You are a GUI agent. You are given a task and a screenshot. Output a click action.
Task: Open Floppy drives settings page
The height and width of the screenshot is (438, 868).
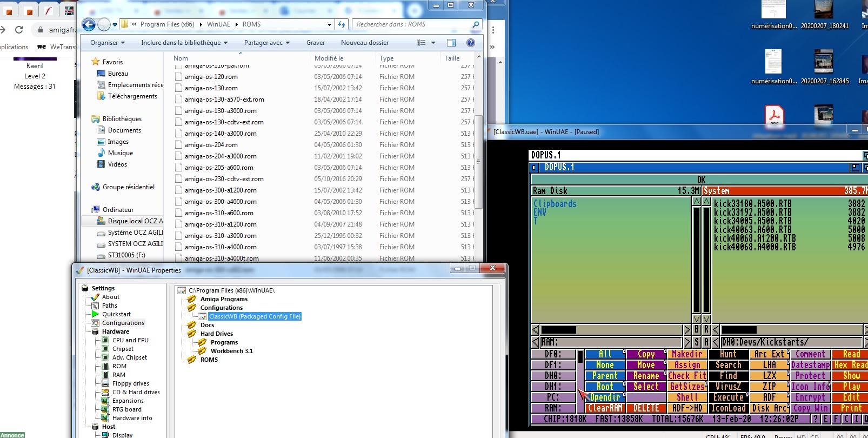[130, 383]
